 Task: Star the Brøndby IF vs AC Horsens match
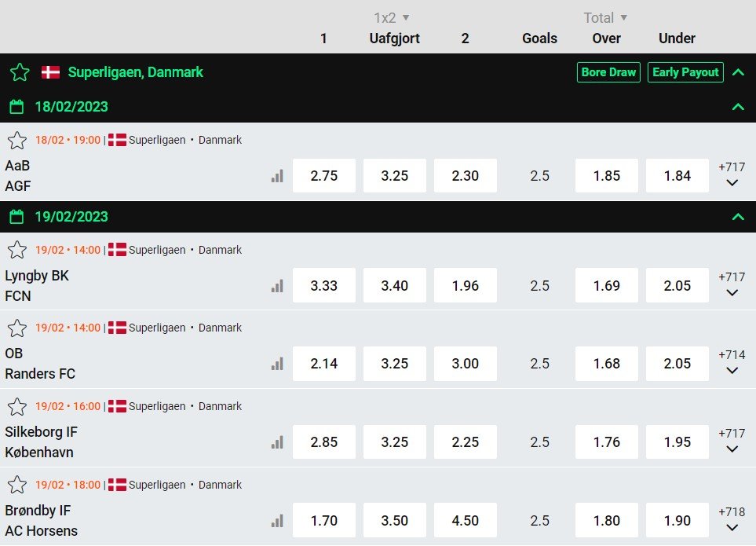tap(16, 485)
